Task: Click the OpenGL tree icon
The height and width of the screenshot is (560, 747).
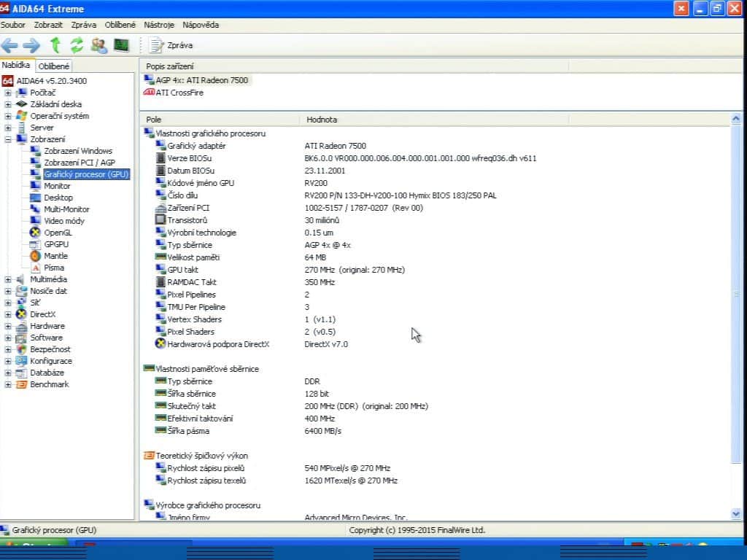Action: click(x=35, y=233)
